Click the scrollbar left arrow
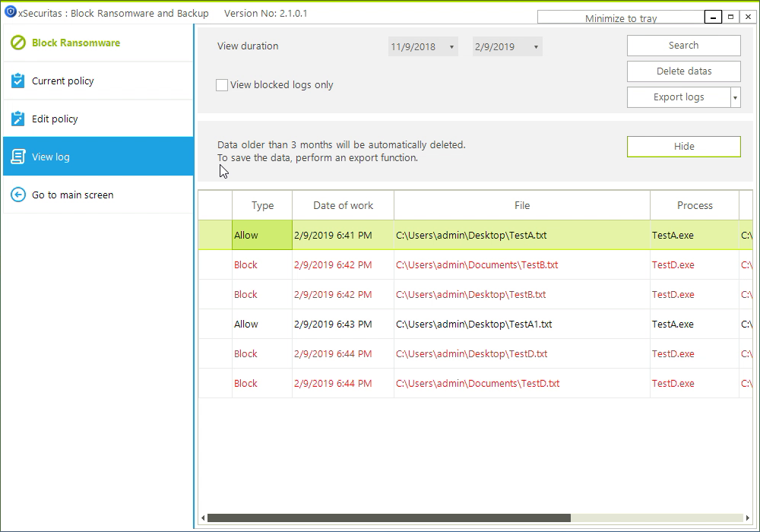760x532 pixels. click(203, 518)
